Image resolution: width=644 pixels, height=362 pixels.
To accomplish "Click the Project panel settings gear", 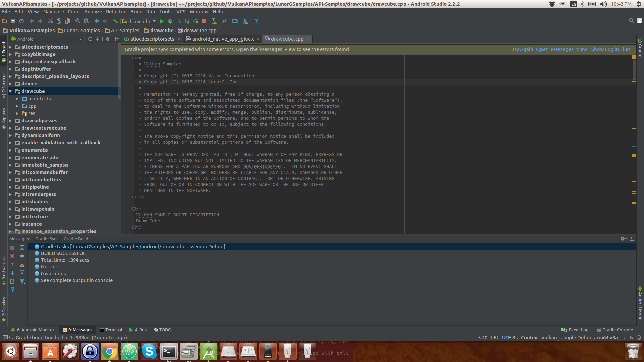I will click(108, 39).
